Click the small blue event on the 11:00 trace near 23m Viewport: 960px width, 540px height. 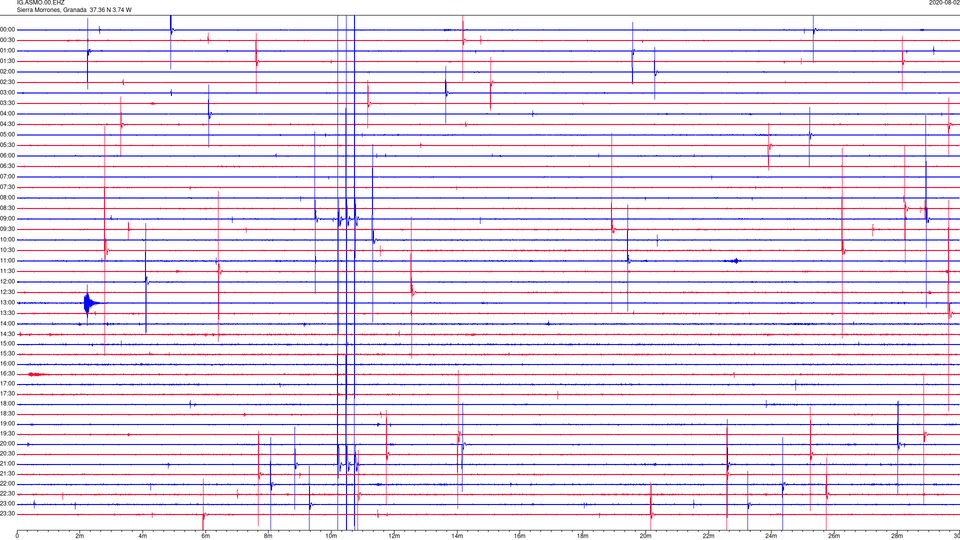click(x=735, y=261)
